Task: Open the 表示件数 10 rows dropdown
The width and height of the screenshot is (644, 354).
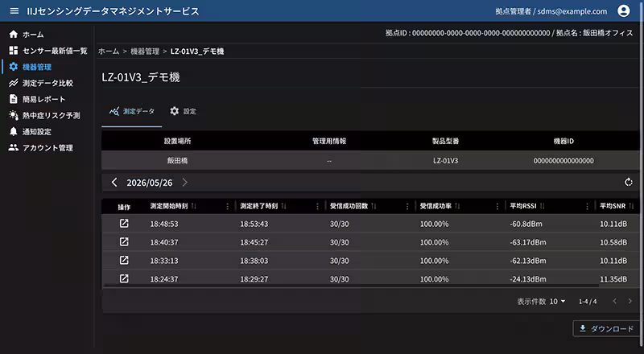Action: pos(557,302)
